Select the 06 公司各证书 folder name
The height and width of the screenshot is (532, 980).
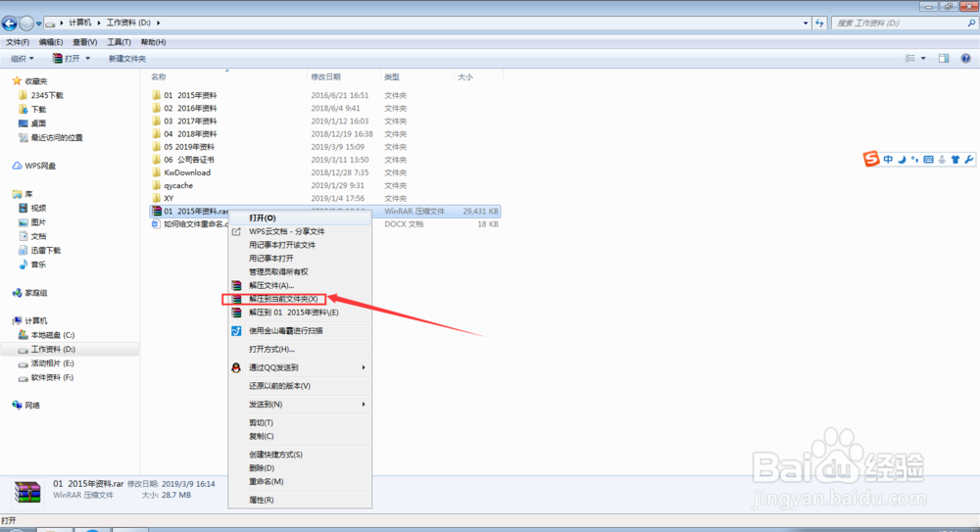189,160
